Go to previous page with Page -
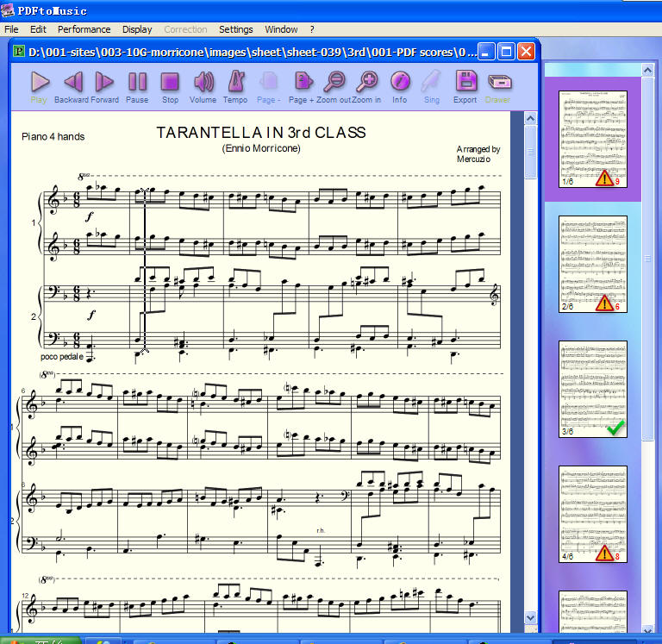 coord(269,87)
